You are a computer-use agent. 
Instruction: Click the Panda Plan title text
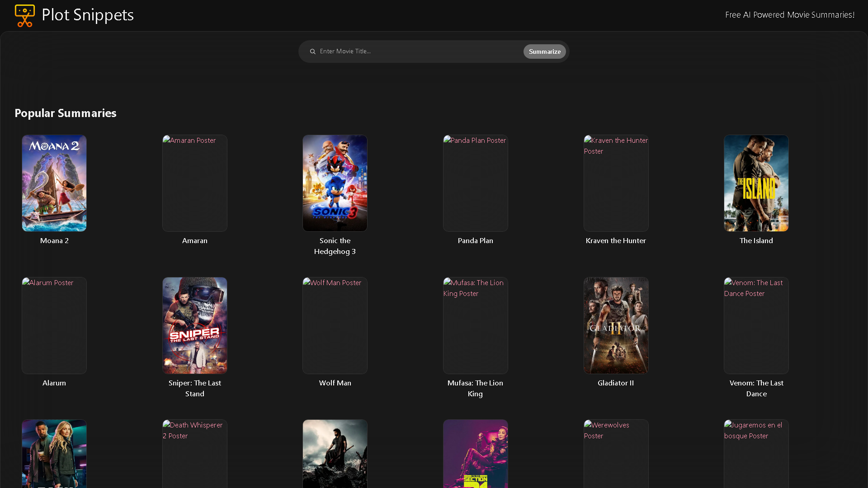(476, 241)
